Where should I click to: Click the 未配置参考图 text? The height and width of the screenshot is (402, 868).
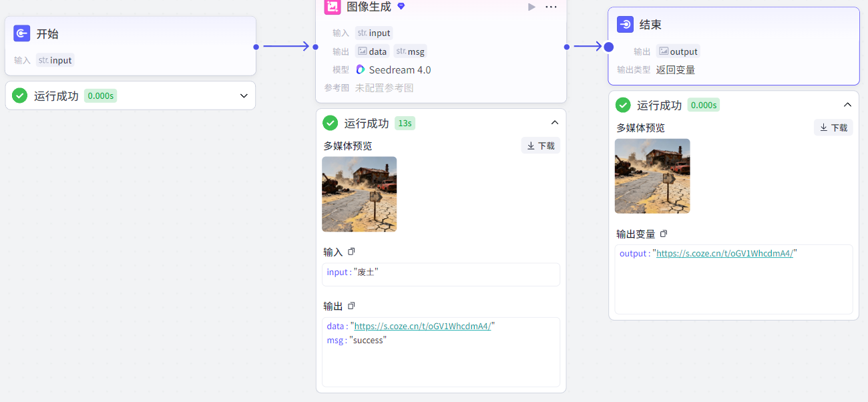pos(385,87)
